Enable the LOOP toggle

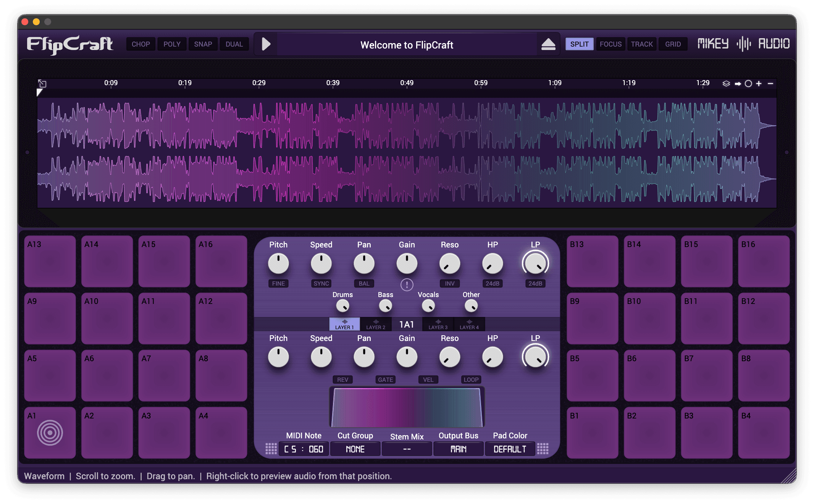point(471,380)
